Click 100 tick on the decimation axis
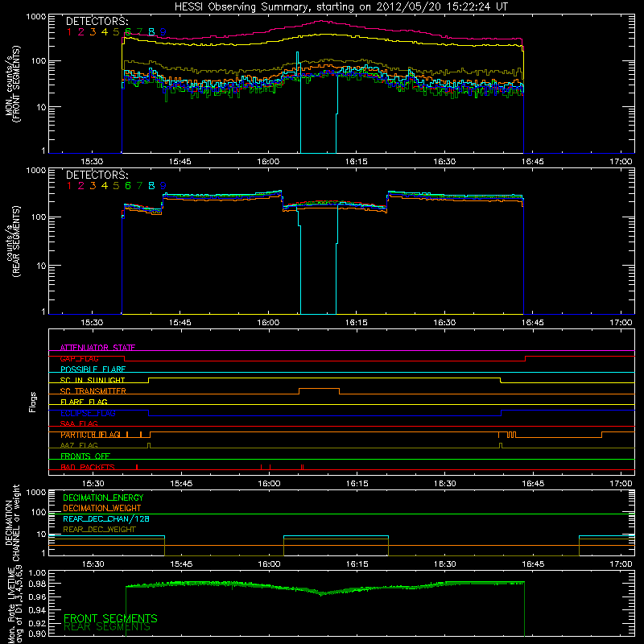Viewport: 644px width, 644px height. coord(39,512)
